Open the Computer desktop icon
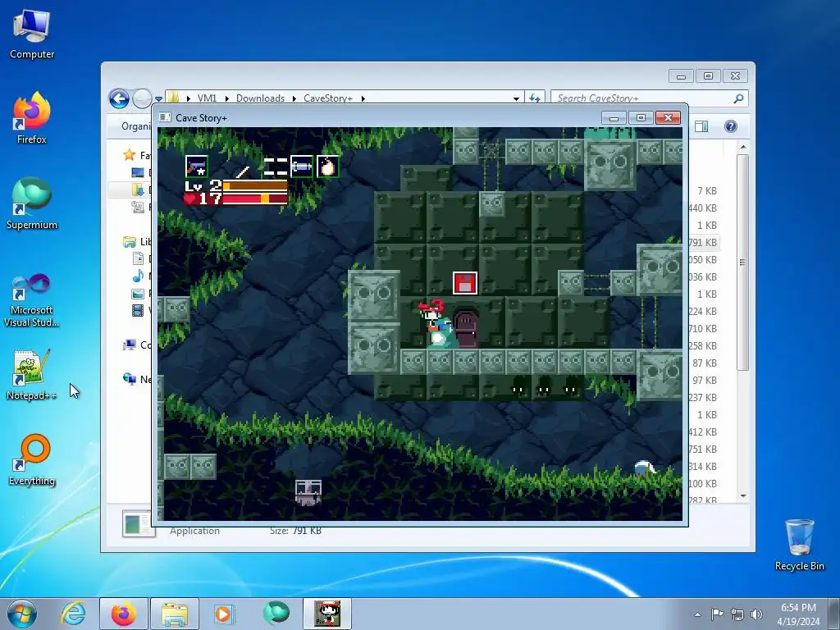This screenshot has width=840, height=630. click(x=32, y=33)
